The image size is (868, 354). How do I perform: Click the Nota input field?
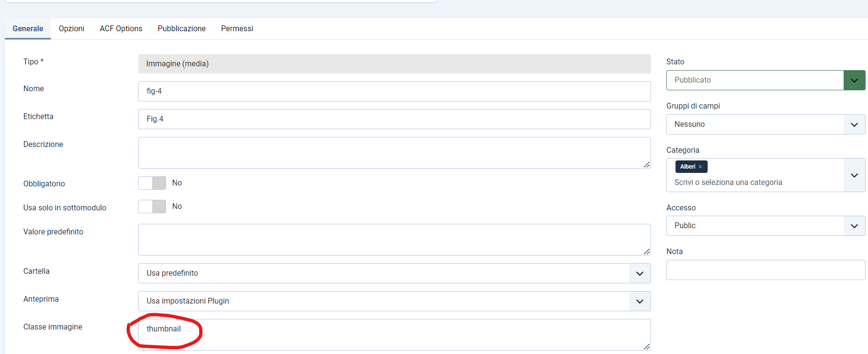pyautogui.click(x=766, y=270)
